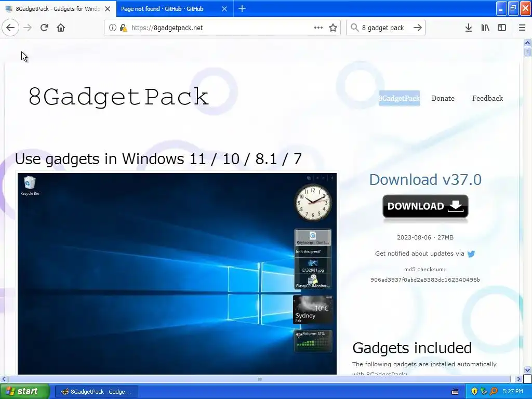Open the library icon
This screenshot has width=532, height=399.
coord(485,28)
